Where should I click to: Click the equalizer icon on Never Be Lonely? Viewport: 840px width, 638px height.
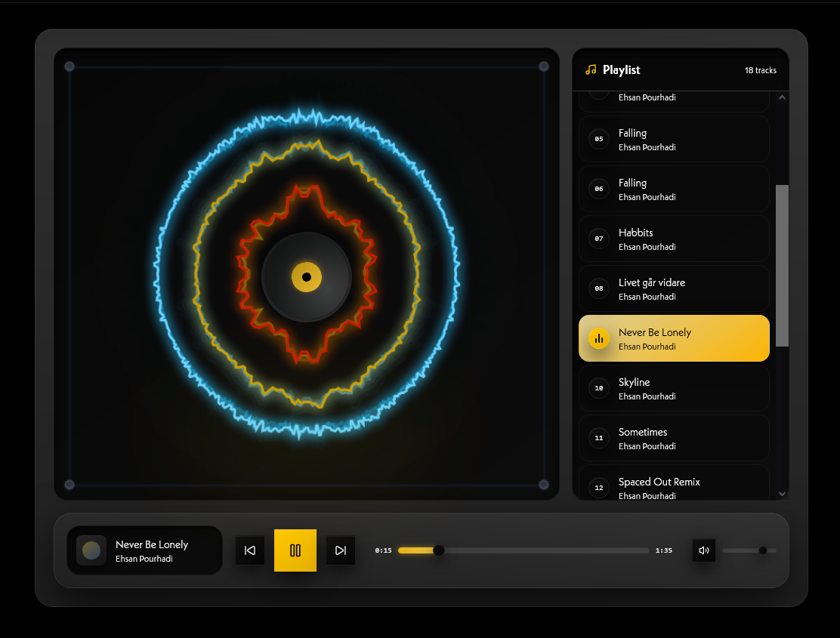pos(598,338)
